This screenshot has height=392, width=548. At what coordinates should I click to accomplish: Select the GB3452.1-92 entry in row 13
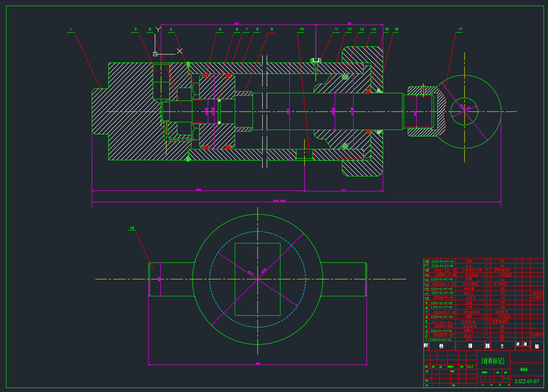click(x=444, y=284)
